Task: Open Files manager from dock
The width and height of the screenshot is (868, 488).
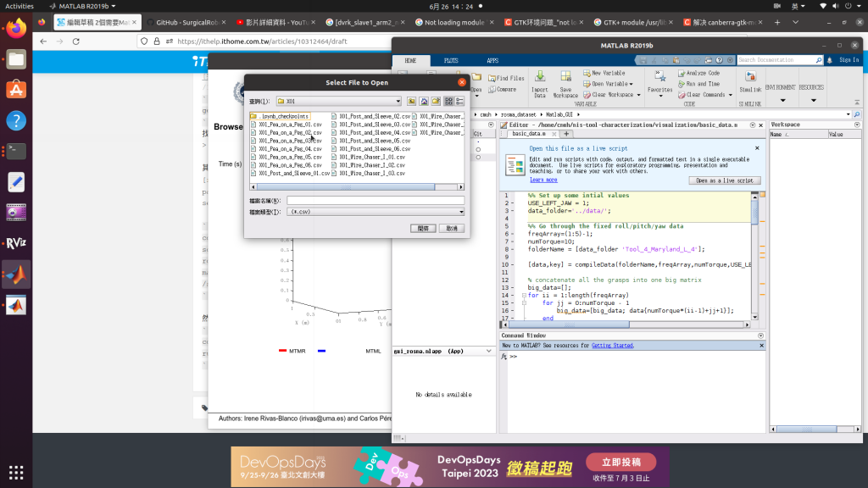Action: [x=16, y=59]
